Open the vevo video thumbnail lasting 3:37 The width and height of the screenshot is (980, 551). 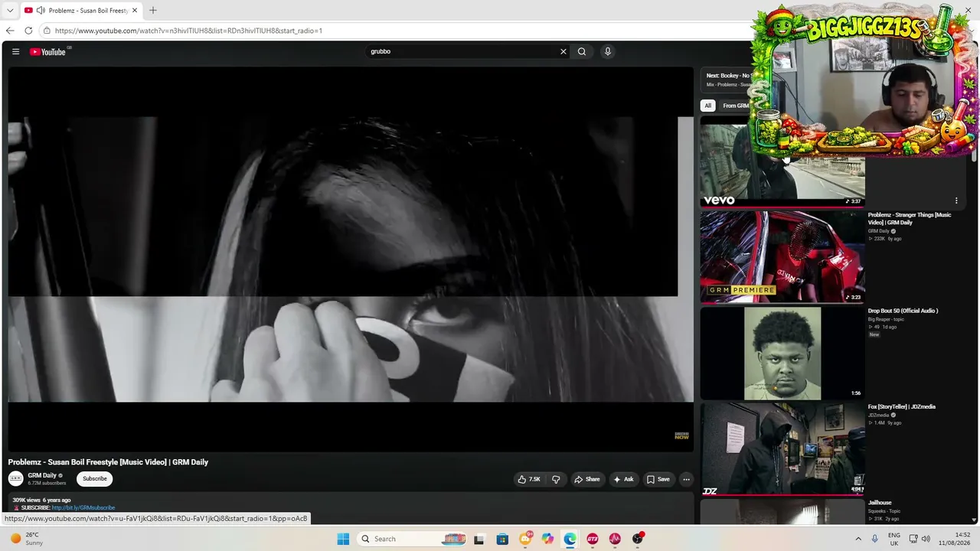click(782, 161)
